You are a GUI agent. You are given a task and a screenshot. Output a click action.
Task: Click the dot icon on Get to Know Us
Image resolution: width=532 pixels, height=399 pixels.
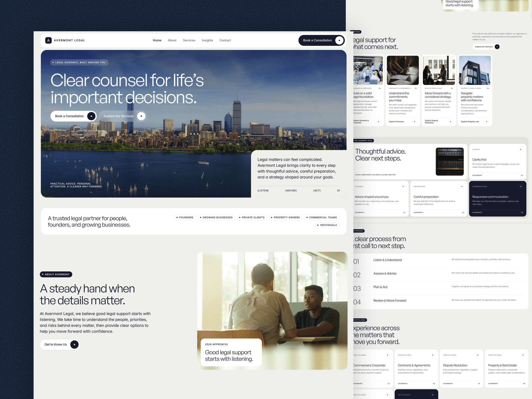click(74, 344)
